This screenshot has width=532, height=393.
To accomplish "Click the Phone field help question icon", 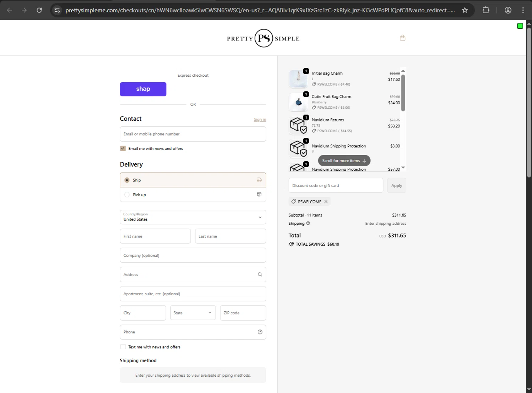I will point(260,332).
